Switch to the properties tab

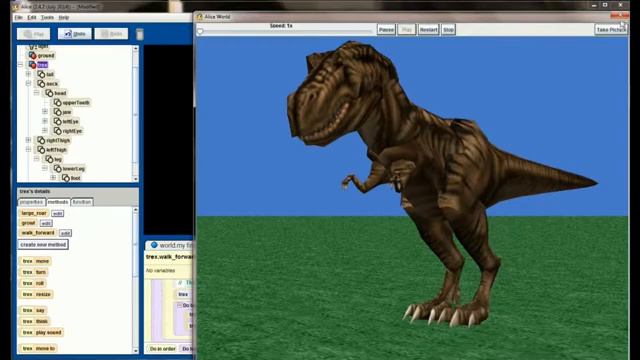31,202
